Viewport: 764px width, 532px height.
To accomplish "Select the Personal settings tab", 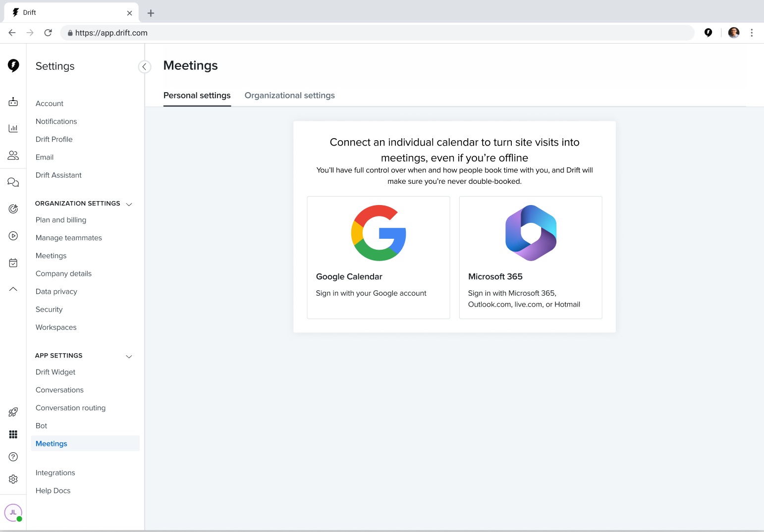I will [197, 96].
